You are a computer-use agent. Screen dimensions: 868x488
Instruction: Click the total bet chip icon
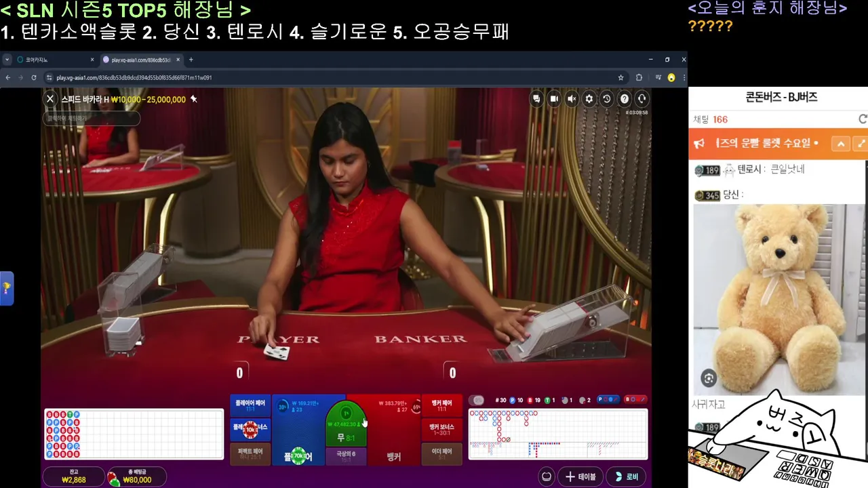click(114, 479)
